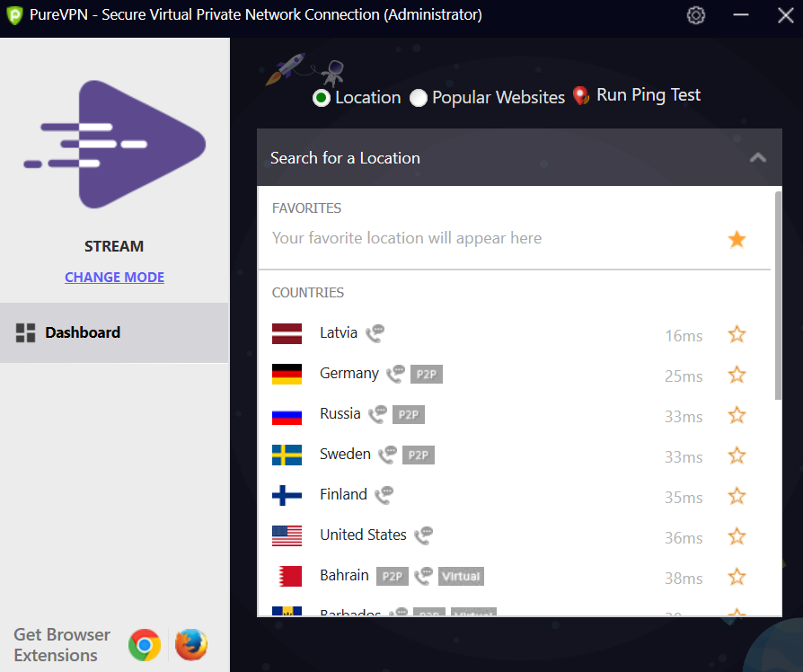The width and height of the screenshot is (803, 672).
Task: Click the 16ms ping value for Latvia
Action: pyautogui.click(x=684, y=336)
